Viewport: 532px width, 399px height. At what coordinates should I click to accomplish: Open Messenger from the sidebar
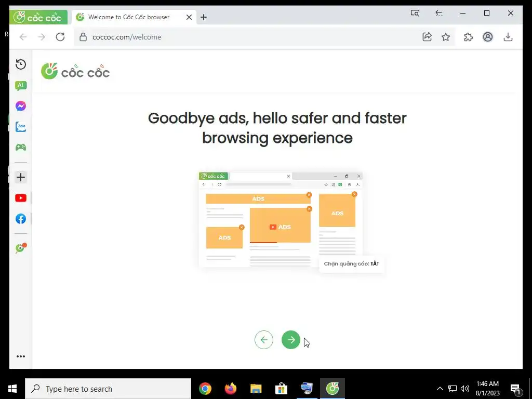click(21, 106)
